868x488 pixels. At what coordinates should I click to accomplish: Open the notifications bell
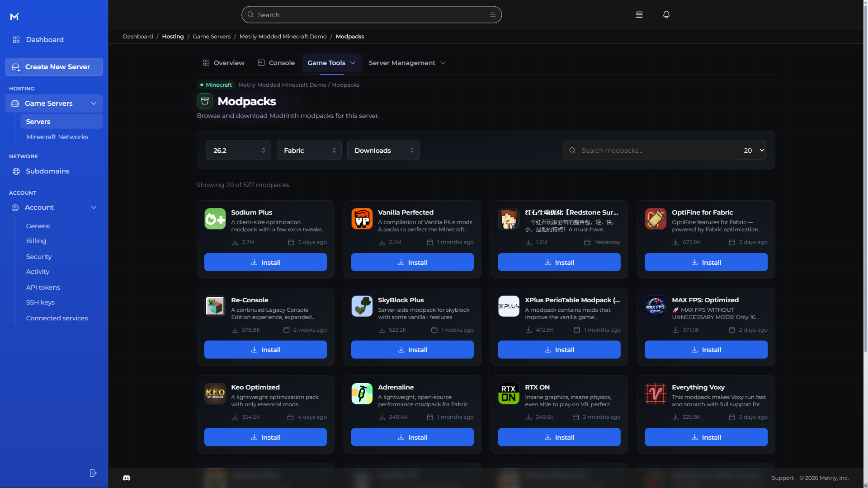pos(666,14)
